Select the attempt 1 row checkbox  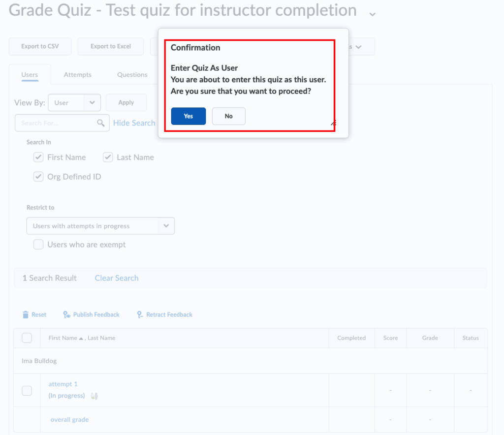27,390
